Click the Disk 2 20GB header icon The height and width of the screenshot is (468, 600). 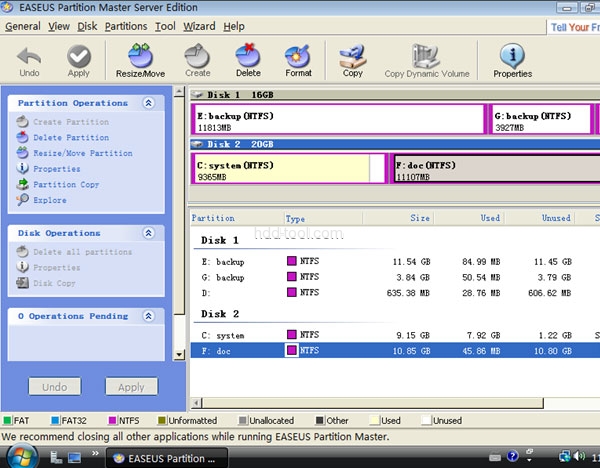tap(197, 144)
